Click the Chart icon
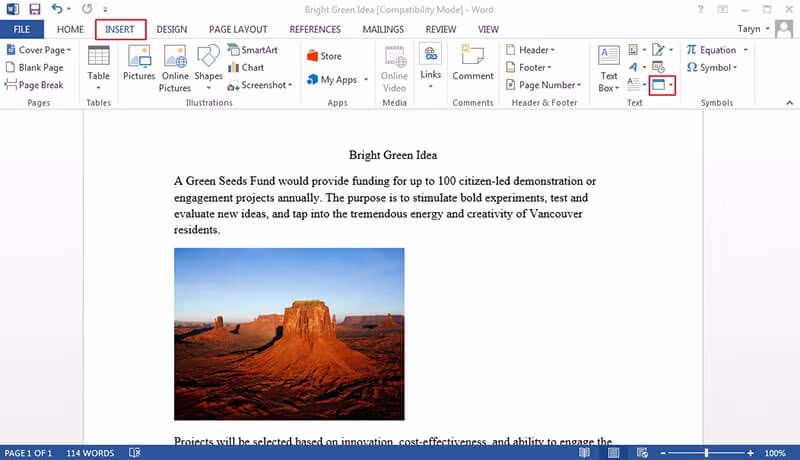This screenshot has height=460, width=800. click(x=246, y=67)
